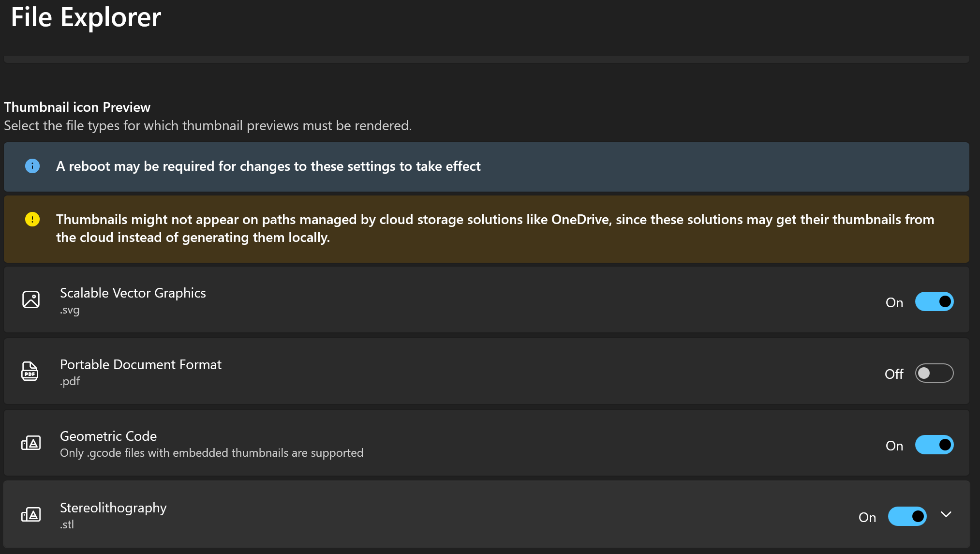Click the PDF file icon
Screen dimensions: 980x554
pyautogui.click(x=30, y=372)
